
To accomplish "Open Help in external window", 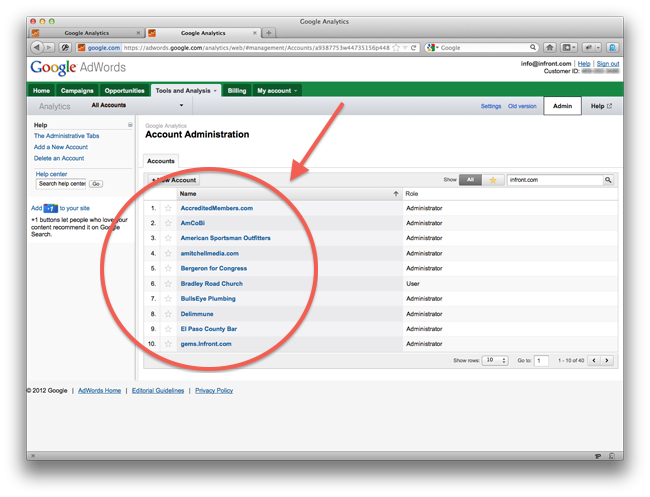I will click(x=601, y=106).
